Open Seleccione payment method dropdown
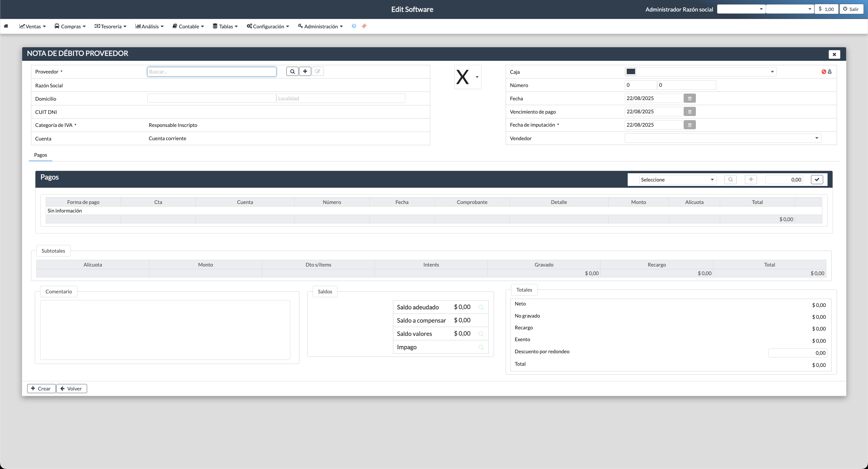Image resolution: width=868 pixels, height=469 pixels. 677,179
